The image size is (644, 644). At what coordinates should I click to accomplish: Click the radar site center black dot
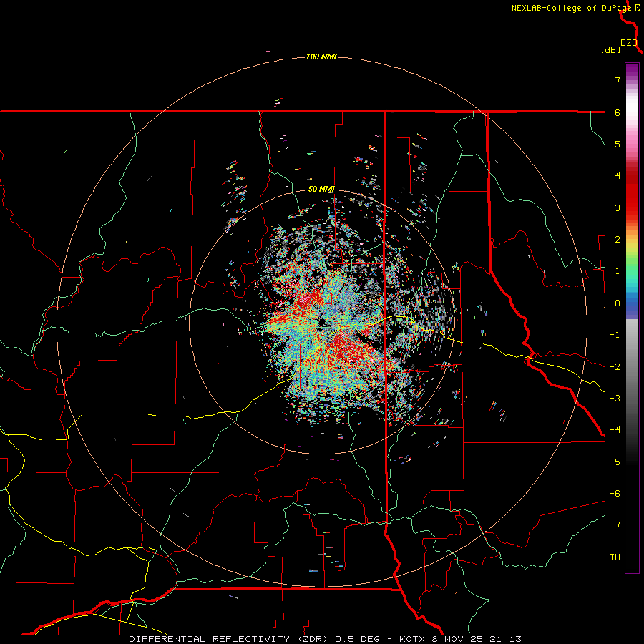click(322, 322)
